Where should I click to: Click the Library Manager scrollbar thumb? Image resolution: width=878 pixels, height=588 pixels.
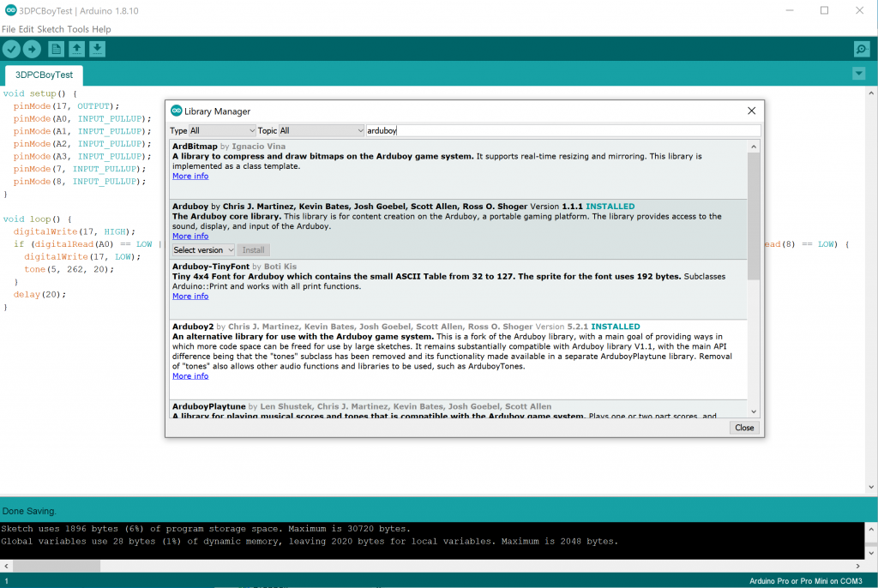[x=754, y=216]
